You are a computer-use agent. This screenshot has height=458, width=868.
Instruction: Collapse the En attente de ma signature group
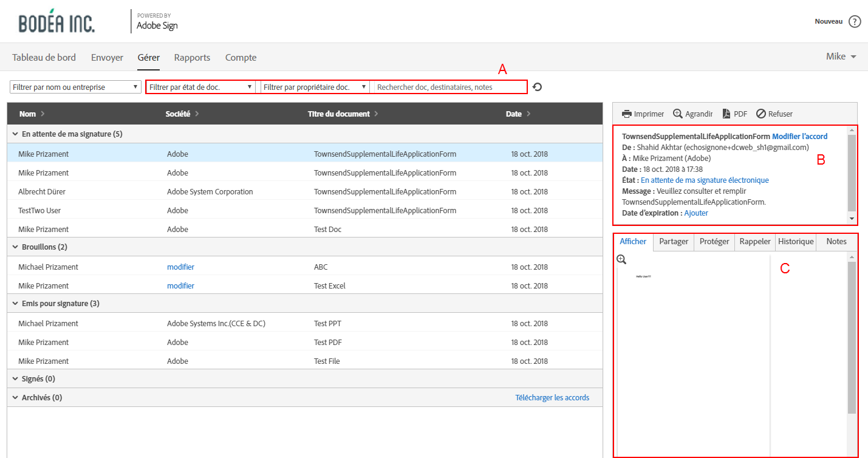(15, 134)
